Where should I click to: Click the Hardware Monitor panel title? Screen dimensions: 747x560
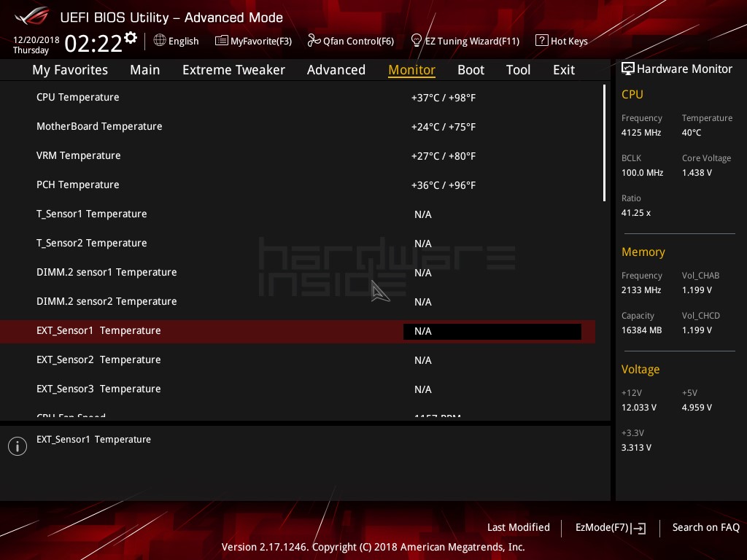tap(684, 69)
